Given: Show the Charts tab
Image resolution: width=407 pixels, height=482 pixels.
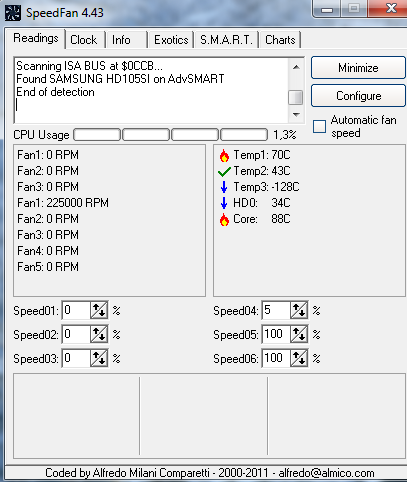Looking at the screenshot, I should (x=280, y=40).
